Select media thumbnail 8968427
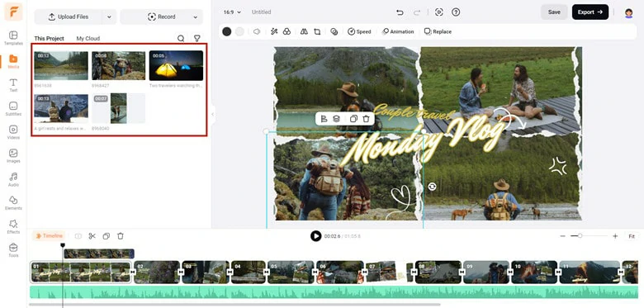 click(118, 66)
